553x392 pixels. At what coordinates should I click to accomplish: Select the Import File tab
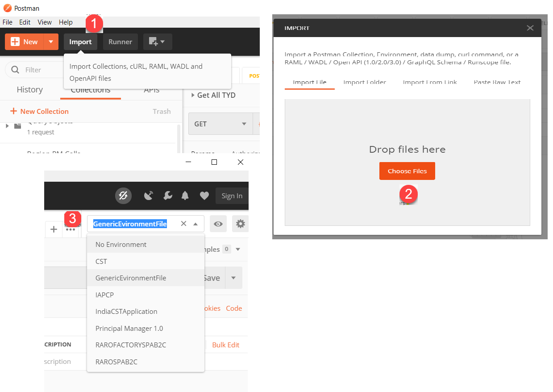(x=310, y=82)
